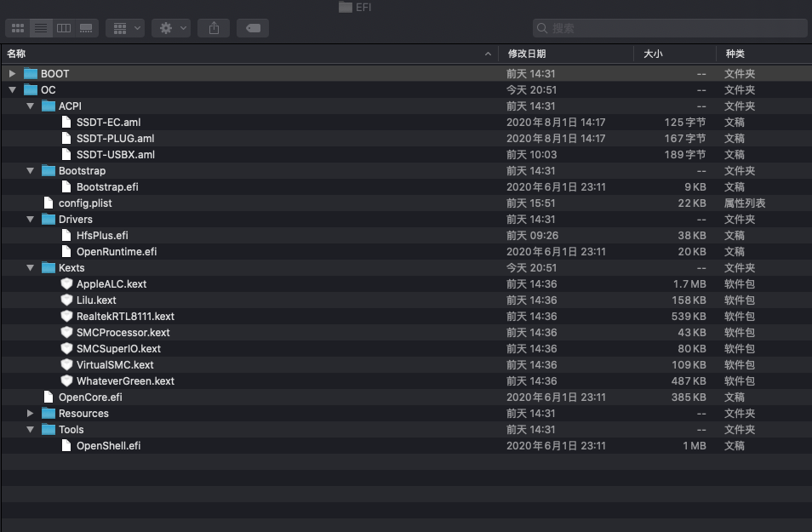Click the OpenRuntime.efi file icon

point(66,251)
